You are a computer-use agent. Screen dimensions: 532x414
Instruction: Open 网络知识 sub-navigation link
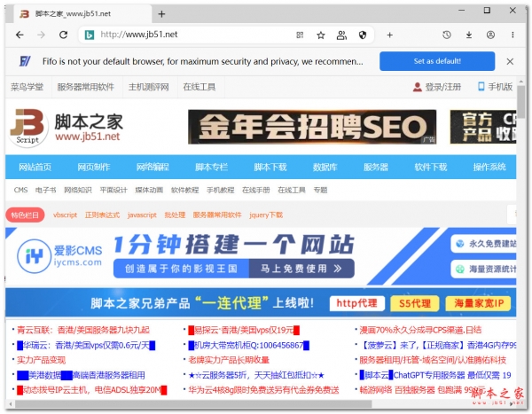(x=78, y=190)
